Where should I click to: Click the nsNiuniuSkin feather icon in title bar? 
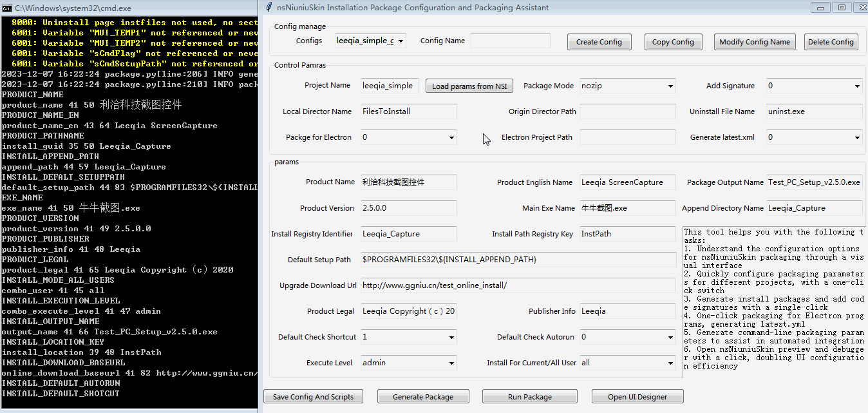pos(269,8)
